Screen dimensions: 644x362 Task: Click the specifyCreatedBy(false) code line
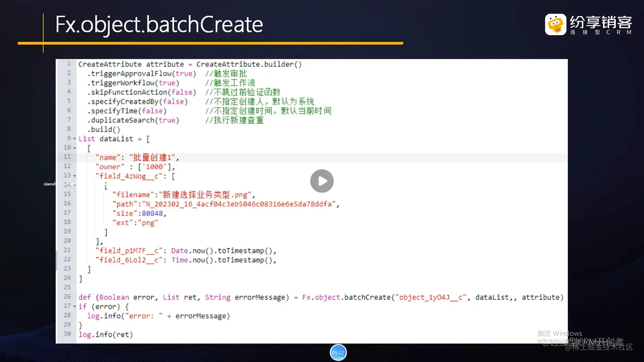138,102
